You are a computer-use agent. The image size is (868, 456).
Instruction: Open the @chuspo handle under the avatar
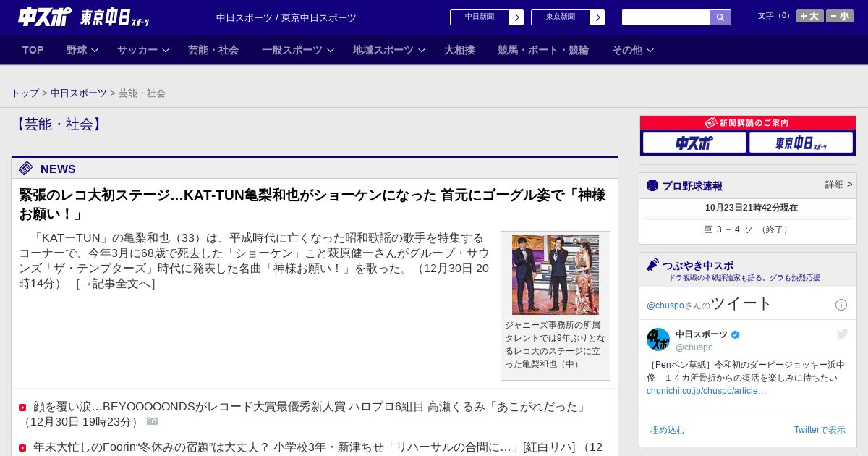pos(694,347)
